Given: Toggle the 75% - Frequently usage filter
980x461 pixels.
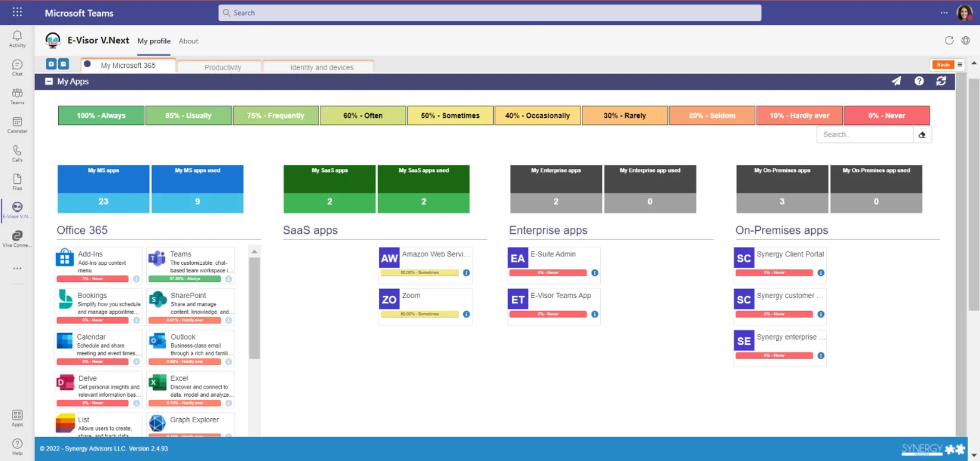Looking at the screenshot, I should (276, 115).
